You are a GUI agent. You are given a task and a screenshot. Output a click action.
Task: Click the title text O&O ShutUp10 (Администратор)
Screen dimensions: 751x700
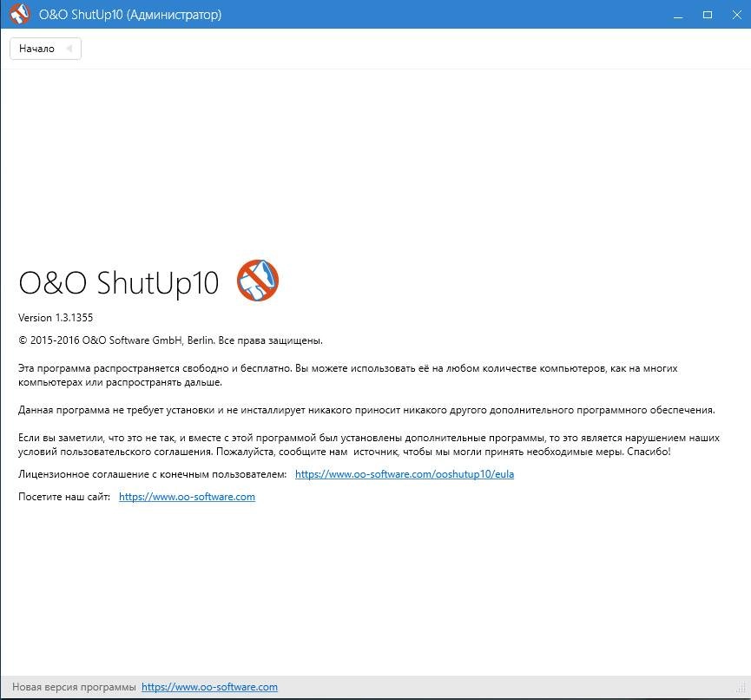pos(129,15)
